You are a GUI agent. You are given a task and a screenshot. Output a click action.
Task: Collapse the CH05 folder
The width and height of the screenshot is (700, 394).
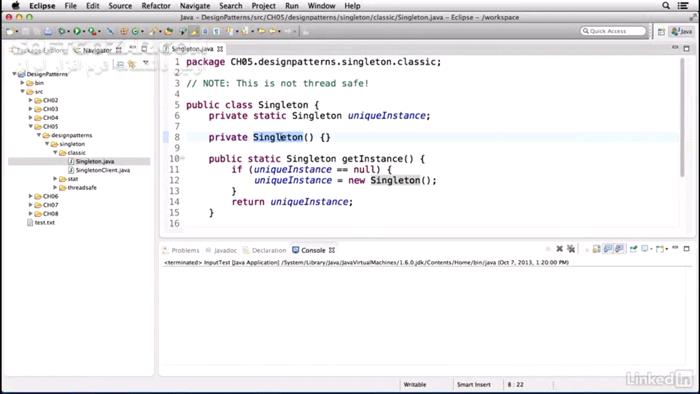coord(30,126)
